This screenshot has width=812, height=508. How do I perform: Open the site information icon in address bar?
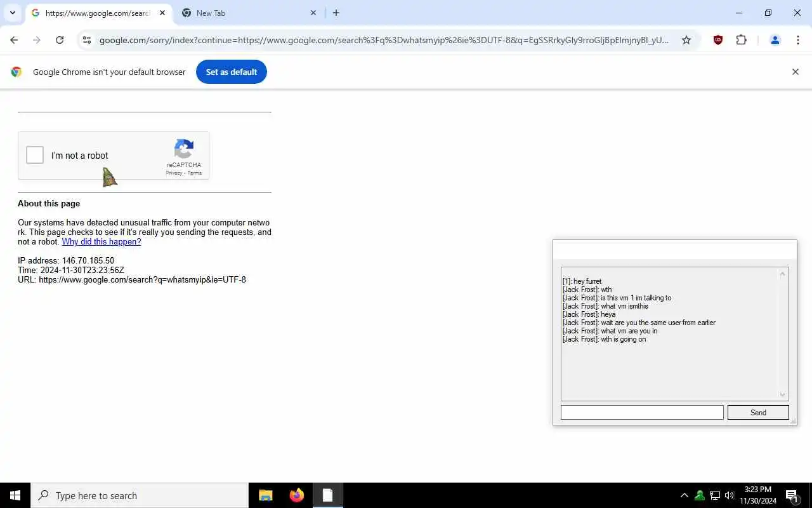[87, 40]
